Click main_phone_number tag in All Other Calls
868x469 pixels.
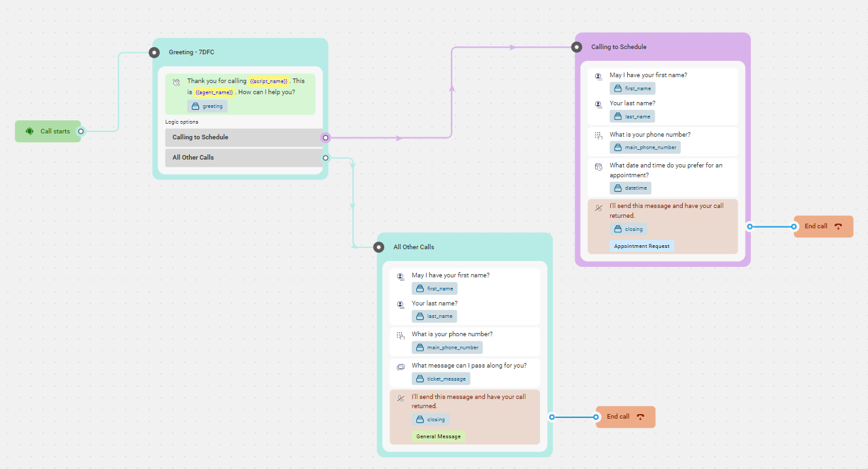point(447,348)
